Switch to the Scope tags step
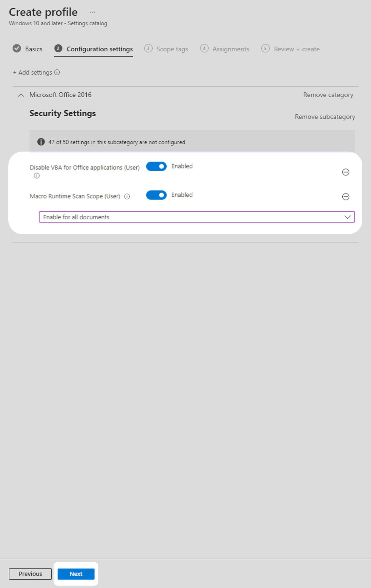Image resolution: width=371 pixels, height=588 pixels. [172, 49]
